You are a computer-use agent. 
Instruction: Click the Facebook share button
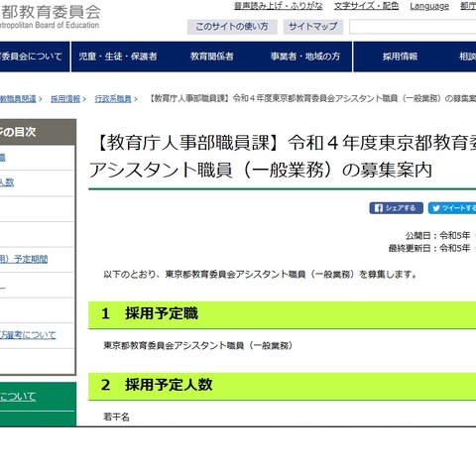396,208
